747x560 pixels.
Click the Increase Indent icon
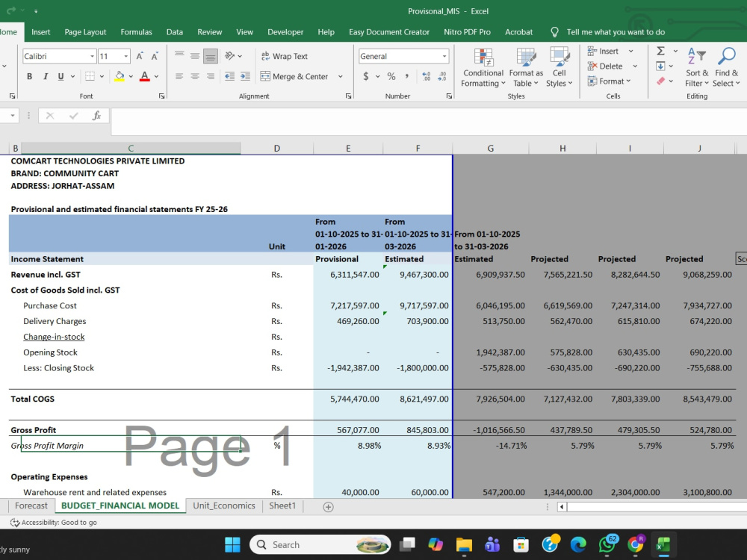[245, 76]
